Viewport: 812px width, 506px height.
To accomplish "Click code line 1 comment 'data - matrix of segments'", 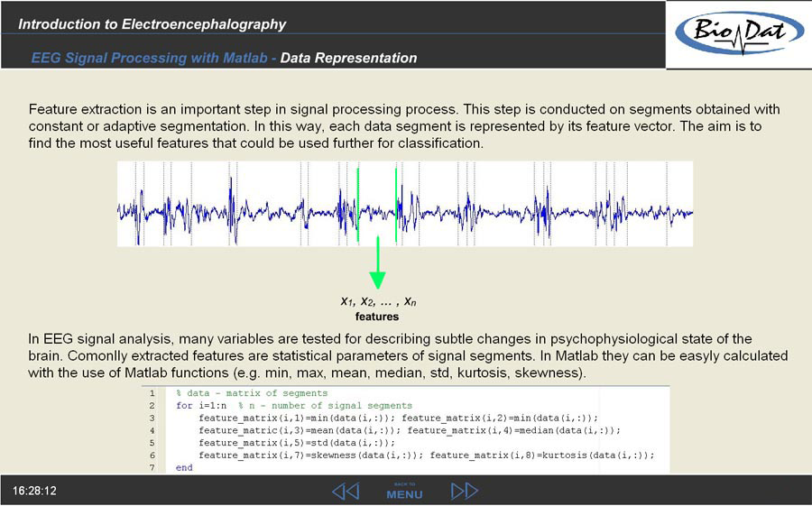I will (253, 393).
